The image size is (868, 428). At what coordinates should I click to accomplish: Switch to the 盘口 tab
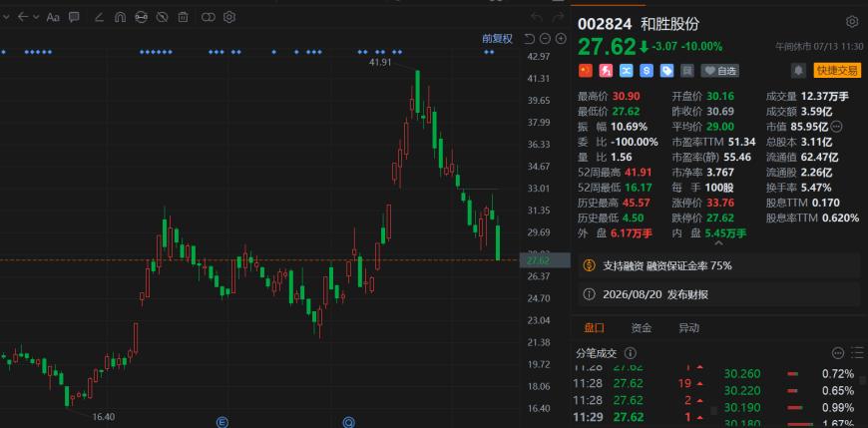pyautogui.click(x=594, y=328)
